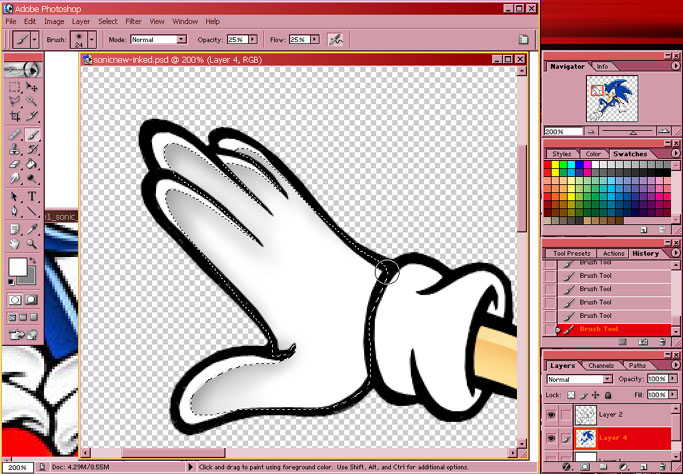Screen dimensions: 683x474
Task: Select the Notes tool
Action: (15, 229)
